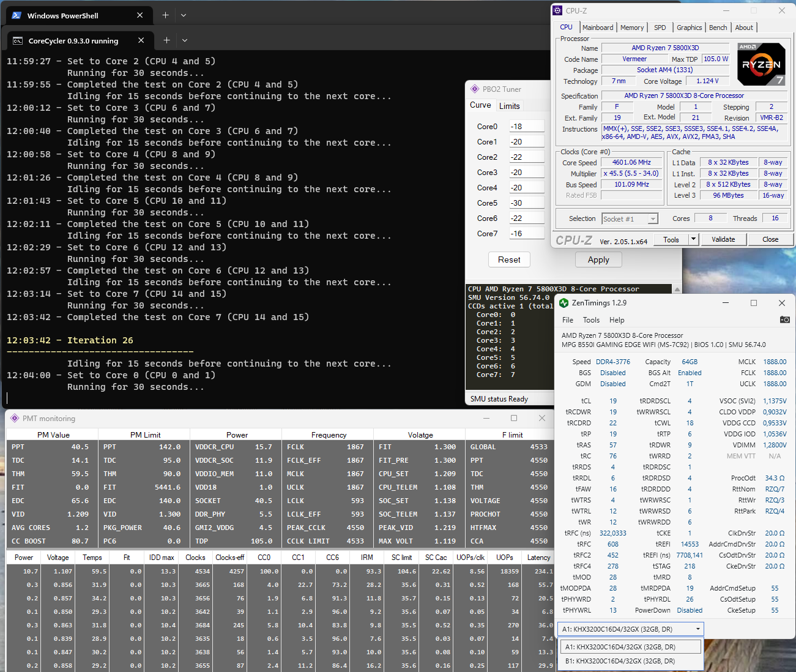Viewport: 796px width, 672px height.
Task: Click the PMT monitoring window icon
Action: 15,419
